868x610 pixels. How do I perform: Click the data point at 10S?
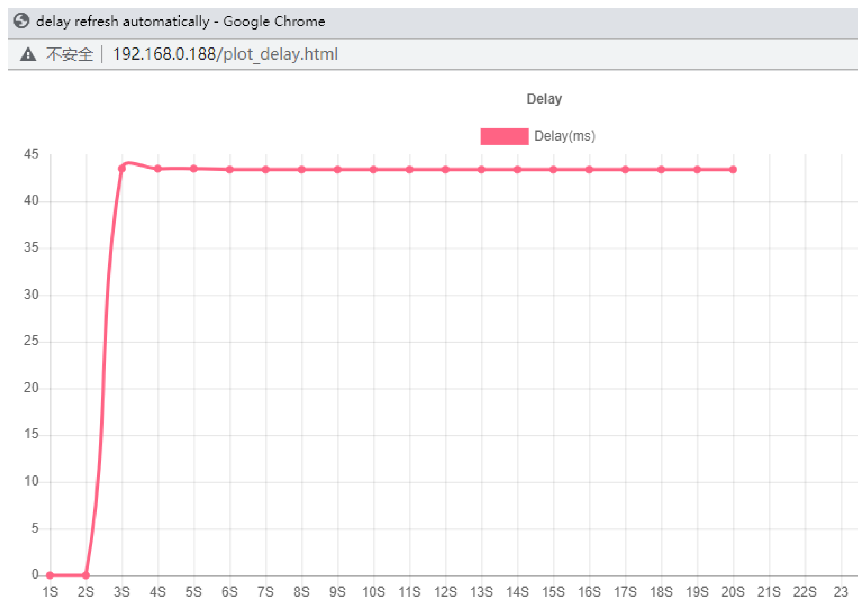tap(373, 170)
